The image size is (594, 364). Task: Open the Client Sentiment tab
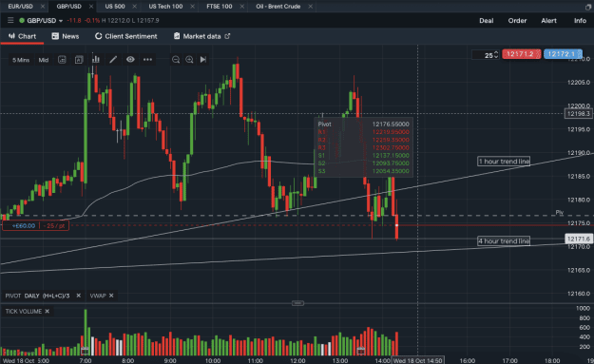tap(125, 36)
